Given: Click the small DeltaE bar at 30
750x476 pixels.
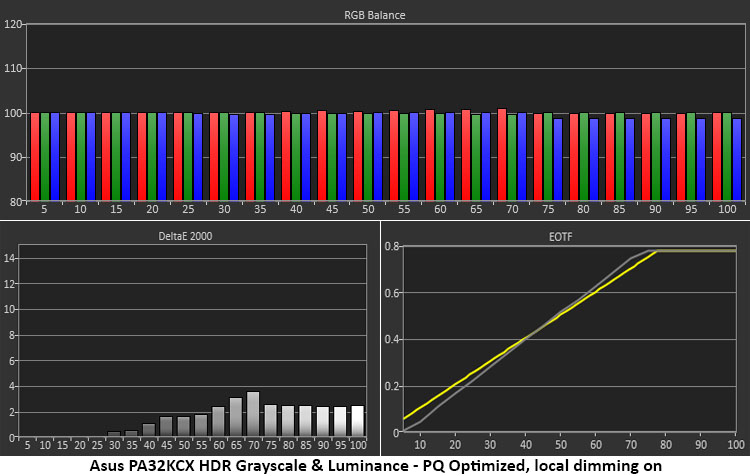Looking at the screenshot, I should tap(114, 434).
